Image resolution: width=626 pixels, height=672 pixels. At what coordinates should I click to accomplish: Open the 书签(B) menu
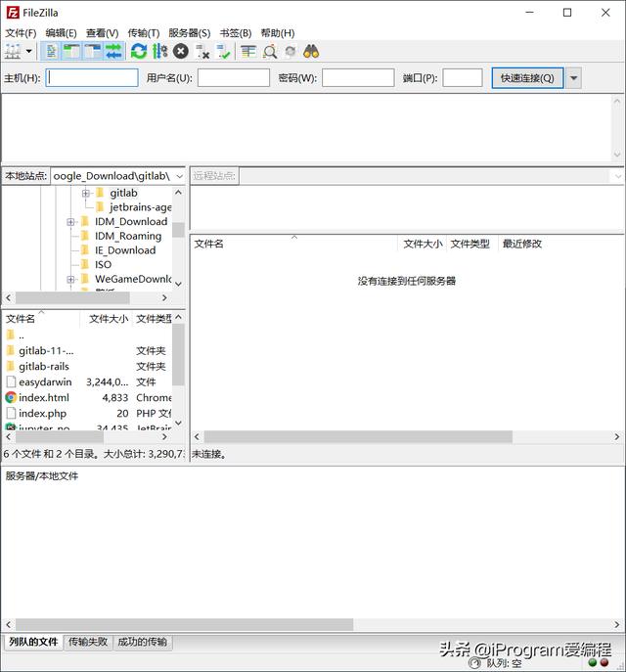(236, 33)
